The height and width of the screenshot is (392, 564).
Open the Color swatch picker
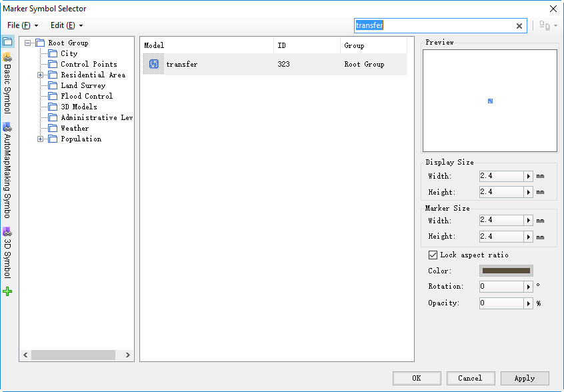point(506,271)
